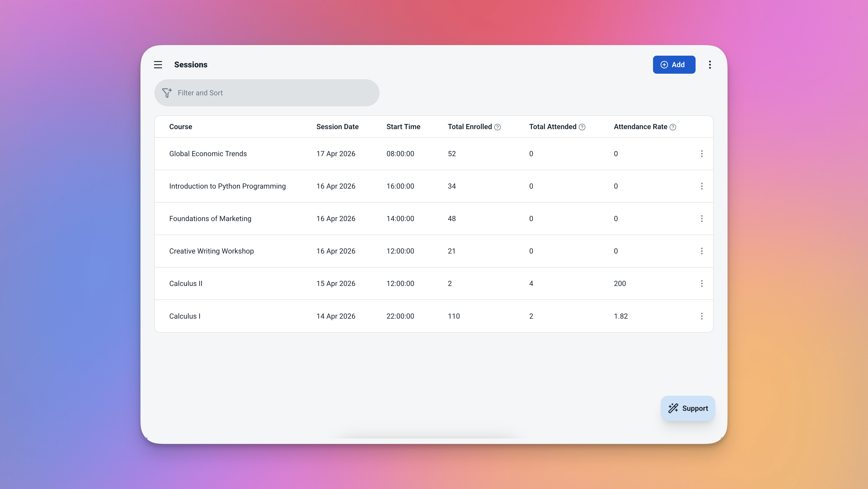Show the Attendance Rate help tooltip icon

click(673, 127)
